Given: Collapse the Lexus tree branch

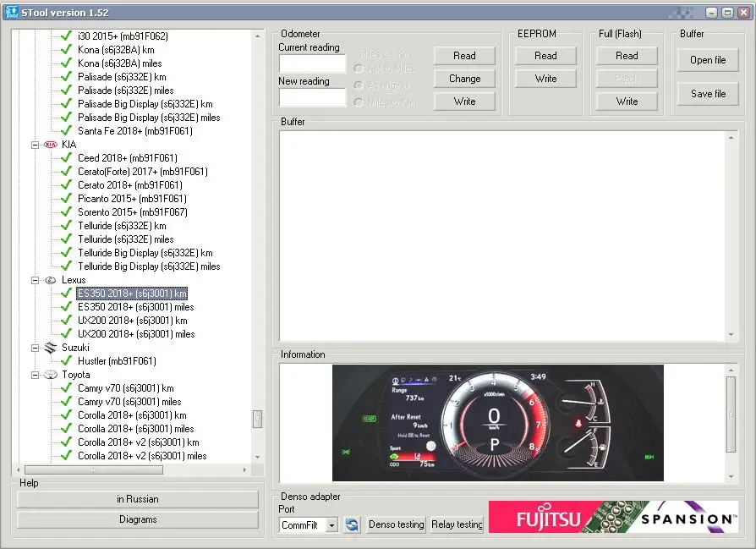Looking at the screenshot, I should [35, 280].
